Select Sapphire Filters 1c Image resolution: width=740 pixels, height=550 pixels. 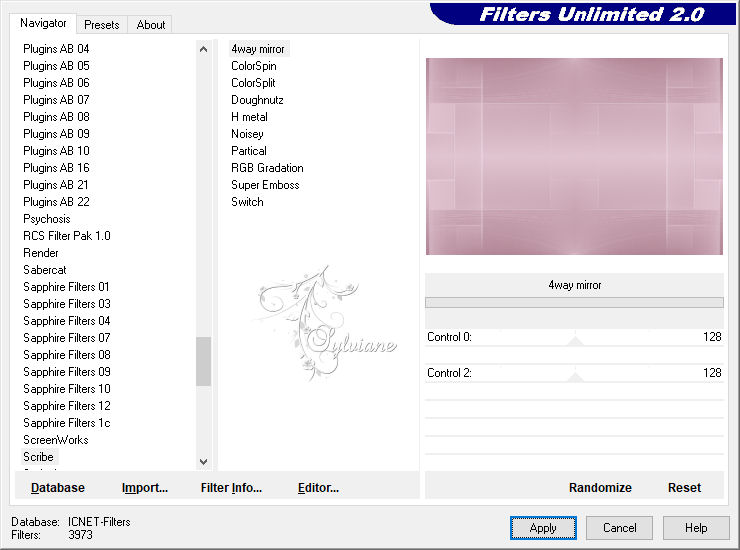tap(67, 423)
